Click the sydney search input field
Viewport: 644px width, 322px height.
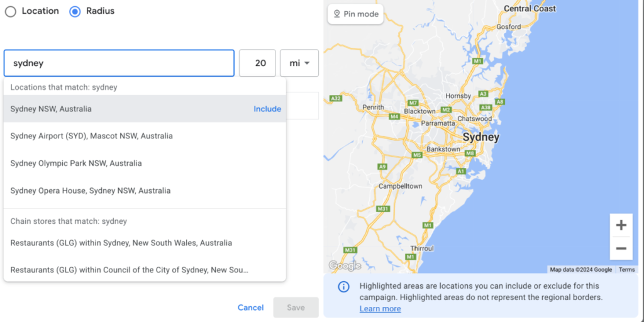119,64
